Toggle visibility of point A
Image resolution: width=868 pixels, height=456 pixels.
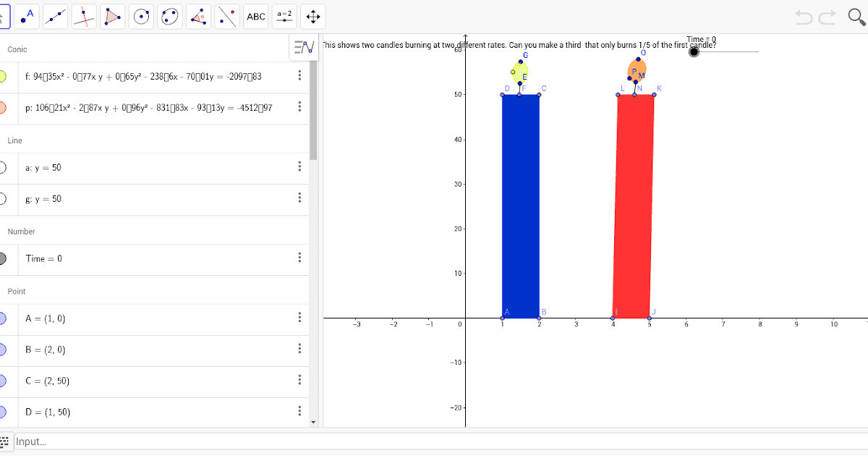tap(1, 318)
